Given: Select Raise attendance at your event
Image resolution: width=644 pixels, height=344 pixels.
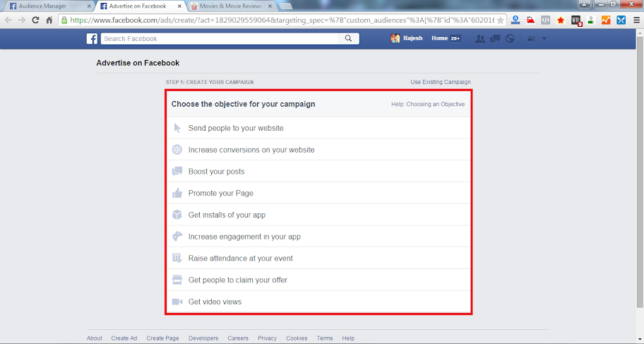Looking at the screenshot, I should coord(318,258).
